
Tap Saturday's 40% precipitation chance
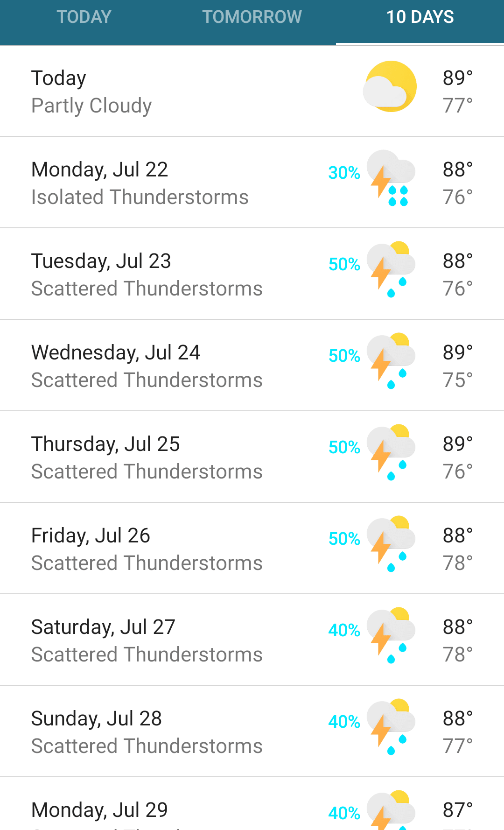coord(344,631)
